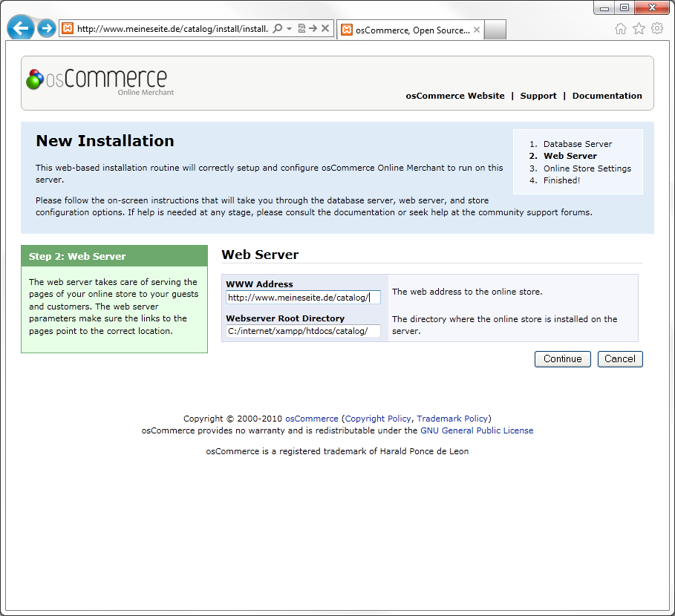Maximize the browser window
The height and width of the screenshot is (616, 675).
(x=625, y=7)
